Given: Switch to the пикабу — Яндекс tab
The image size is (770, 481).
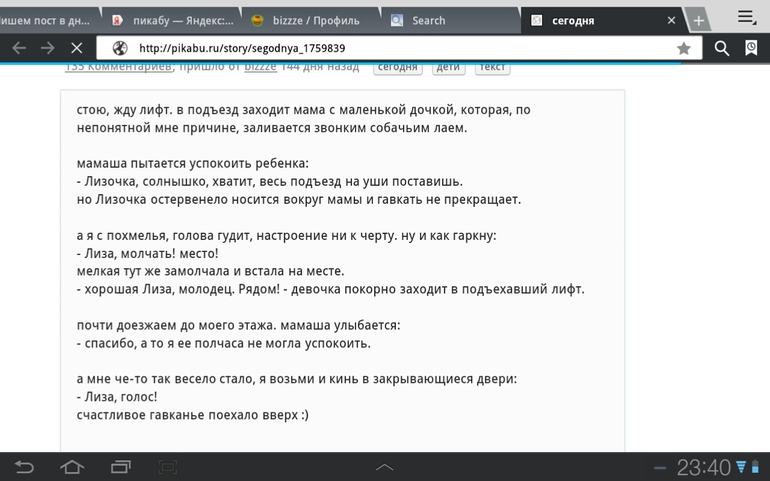Looking at the screenshot, I should coord(172,21).
